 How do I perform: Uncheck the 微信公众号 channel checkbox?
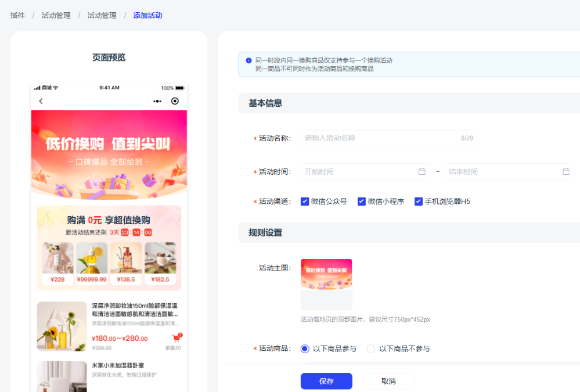pyautogui.click(x=305, y=202)
